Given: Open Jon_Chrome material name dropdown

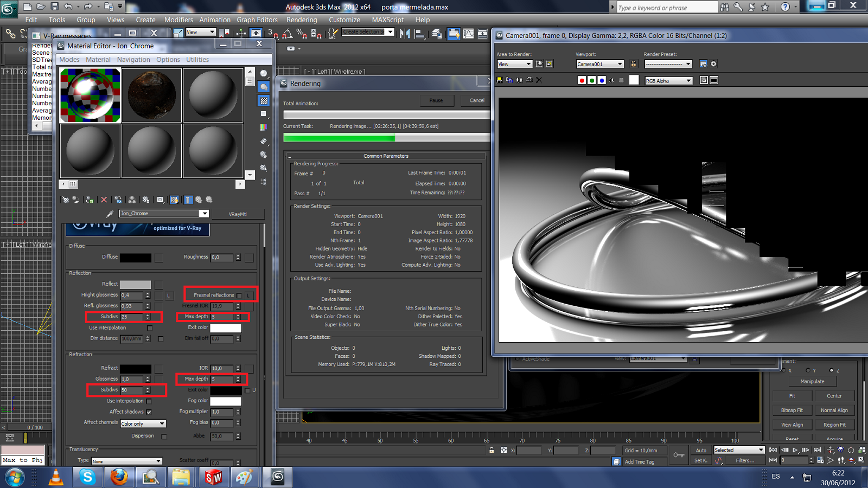Looking at the screenshot, I should (x=164, y=214).
